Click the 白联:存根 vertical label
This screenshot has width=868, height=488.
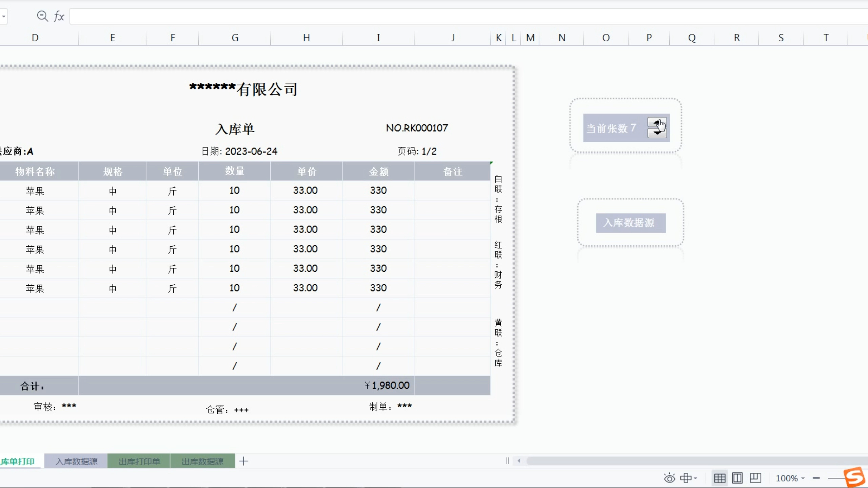tap(498, 199)
